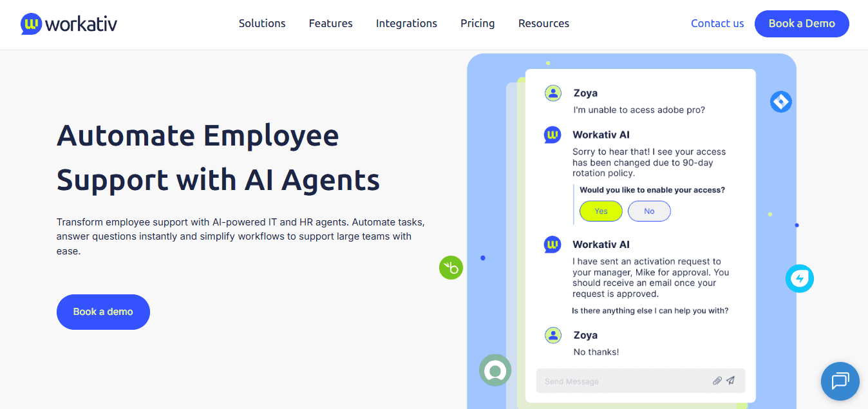Viewport: 868px width, 409px height.
Task: Choose Yes to enable Adobe Pro access
Action: [x=601, y=211]
